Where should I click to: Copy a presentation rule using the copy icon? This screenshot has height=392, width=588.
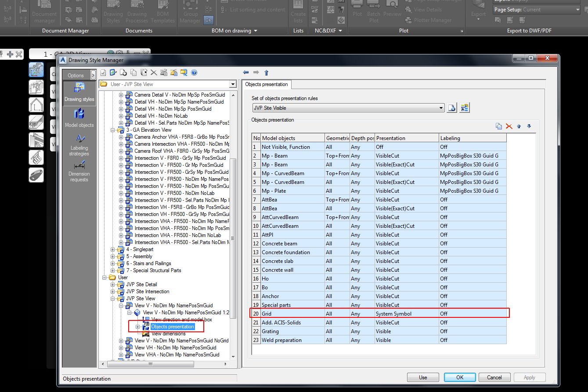[x=499, y=126]
